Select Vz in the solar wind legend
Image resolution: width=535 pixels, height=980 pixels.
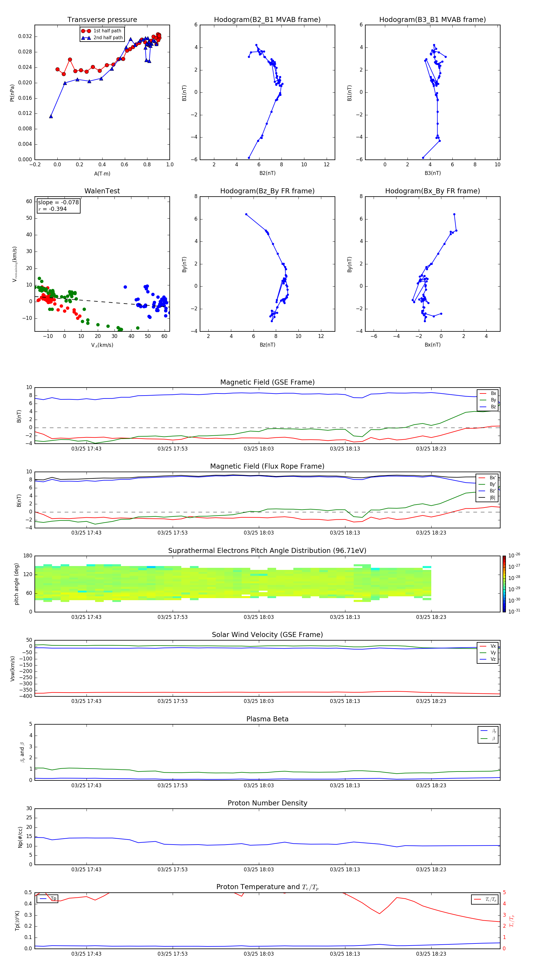point(488,659)
